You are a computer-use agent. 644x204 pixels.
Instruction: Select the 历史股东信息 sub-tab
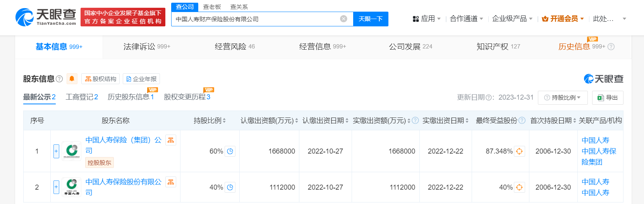pos(131,97)
